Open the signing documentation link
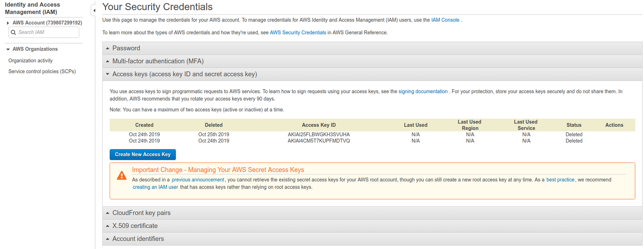The width and height of the screenshot is (644, 249). click(423, 91)
